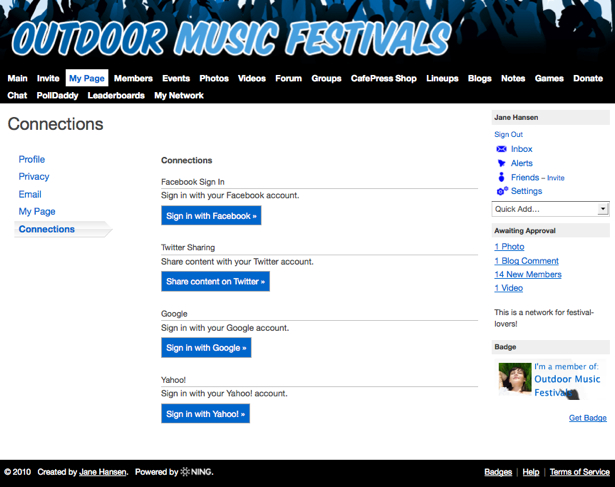This screenshot has width=615, height=487.
Task: Open My Network nav item
Action: coord(179,95)
